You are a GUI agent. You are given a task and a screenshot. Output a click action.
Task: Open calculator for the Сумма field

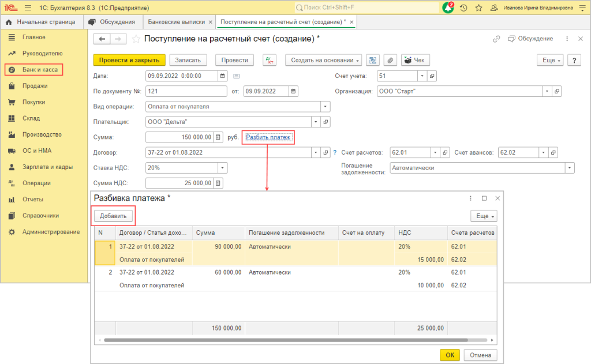tap(218, 137)
